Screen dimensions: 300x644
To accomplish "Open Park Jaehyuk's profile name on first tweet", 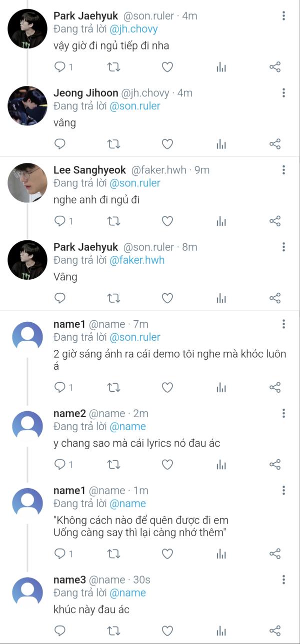I will click(x=85, y=16).
